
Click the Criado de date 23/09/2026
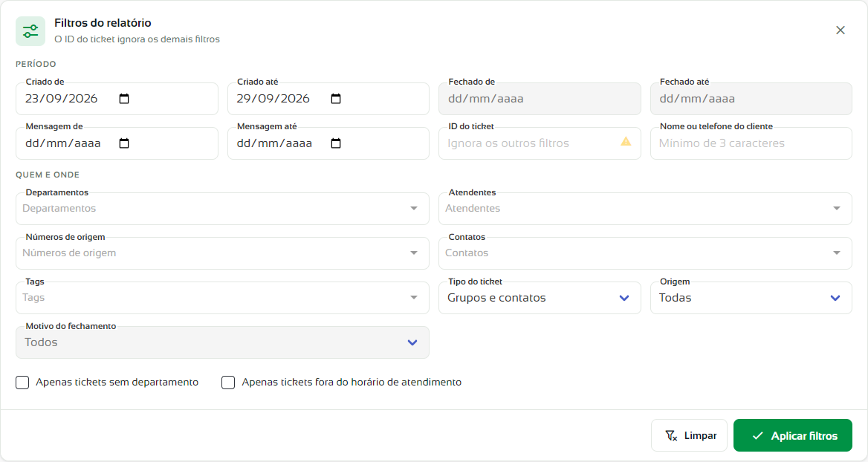(62, 99)
